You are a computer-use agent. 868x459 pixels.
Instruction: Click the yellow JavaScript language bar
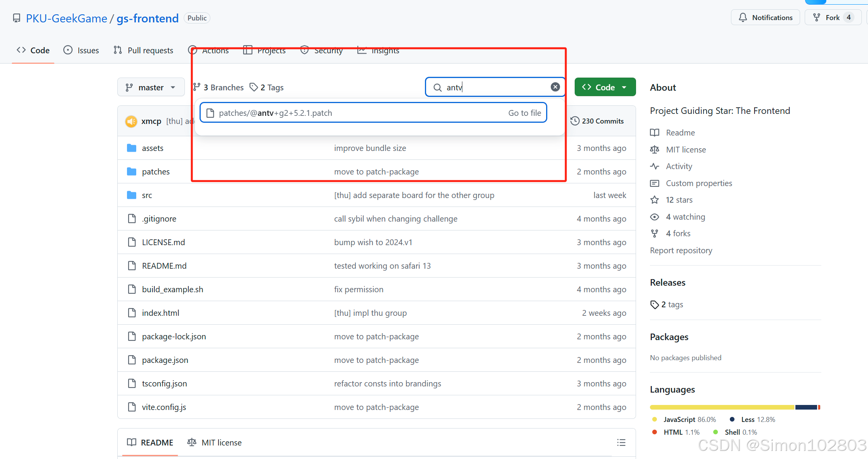click(722, 407)
